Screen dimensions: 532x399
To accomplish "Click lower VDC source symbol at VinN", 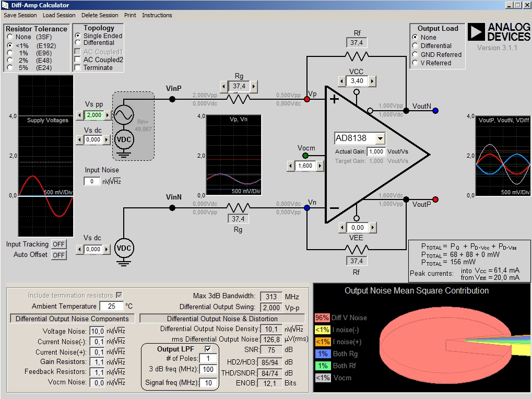I will click(124, 249).
